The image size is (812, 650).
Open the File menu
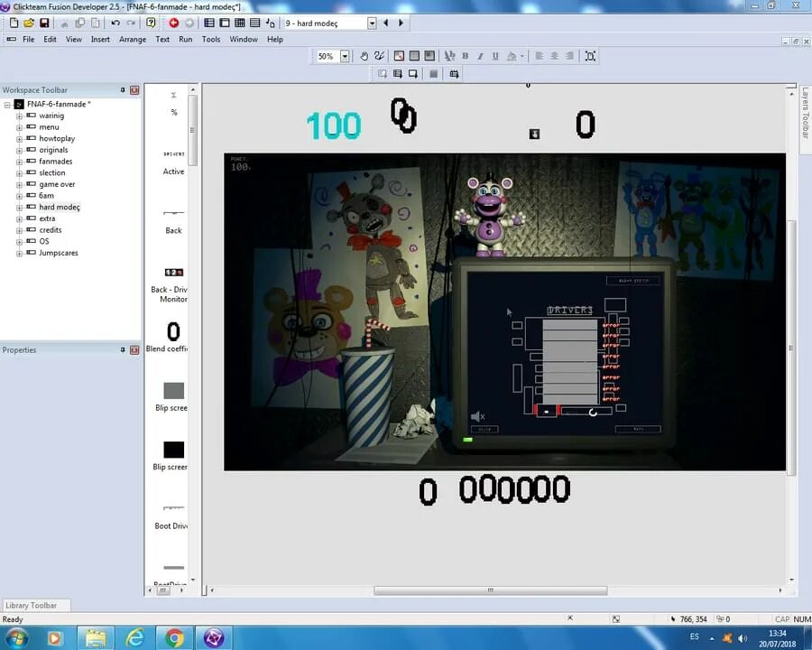point(29,40)
